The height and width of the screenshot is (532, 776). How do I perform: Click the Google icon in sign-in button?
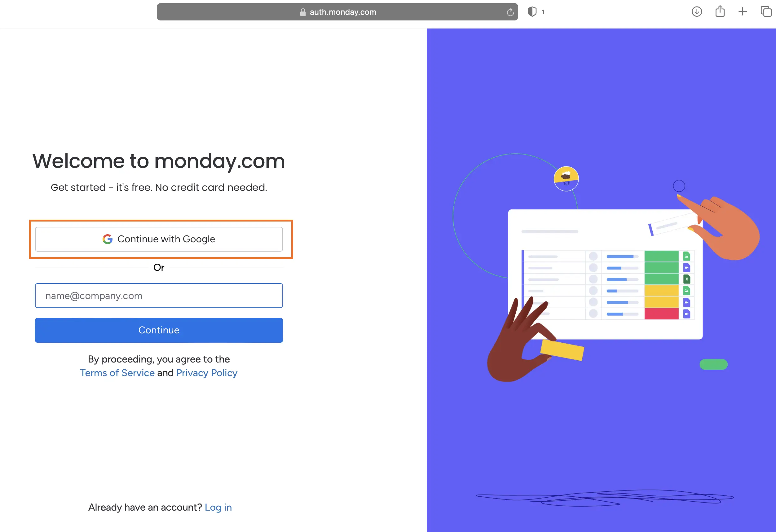click(x=108, y=239)
